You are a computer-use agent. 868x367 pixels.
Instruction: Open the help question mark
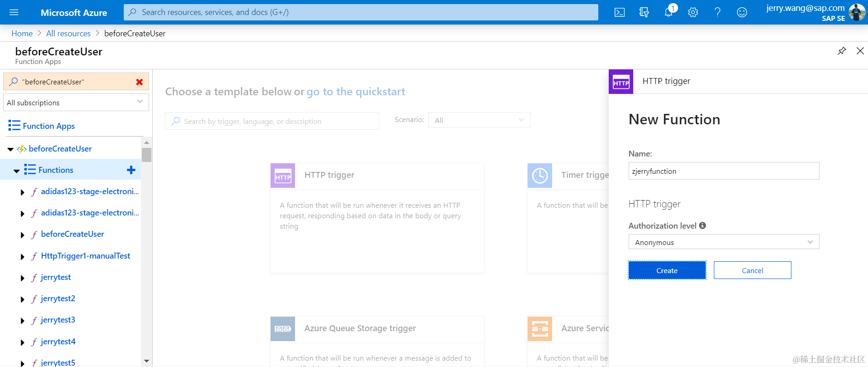point(718,12)
